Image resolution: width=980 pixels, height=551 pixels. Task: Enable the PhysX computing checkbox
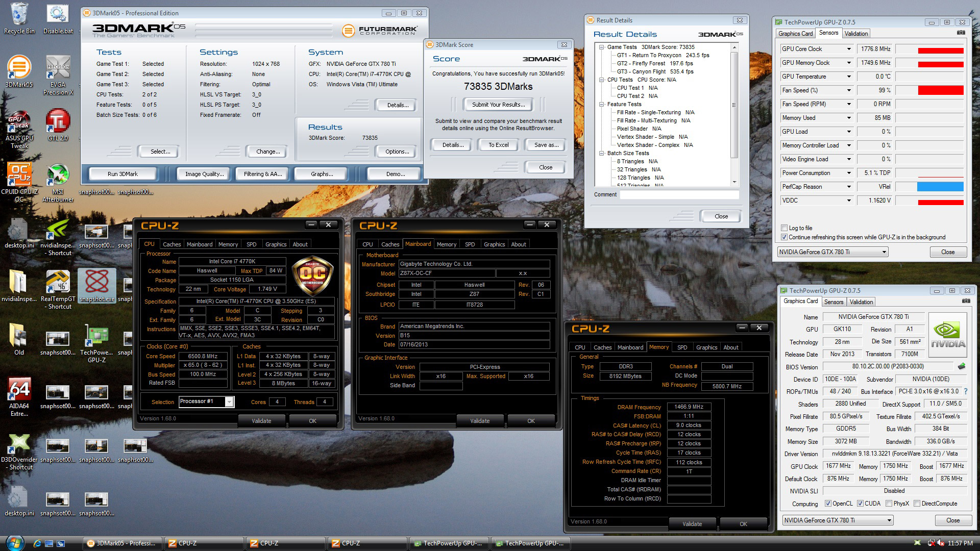(889, 504)
